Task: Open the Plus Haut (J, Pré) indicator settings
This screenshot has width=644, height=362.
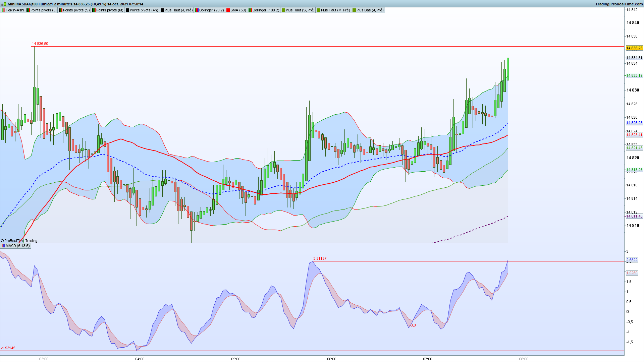Action: click(x=178, y=10)
